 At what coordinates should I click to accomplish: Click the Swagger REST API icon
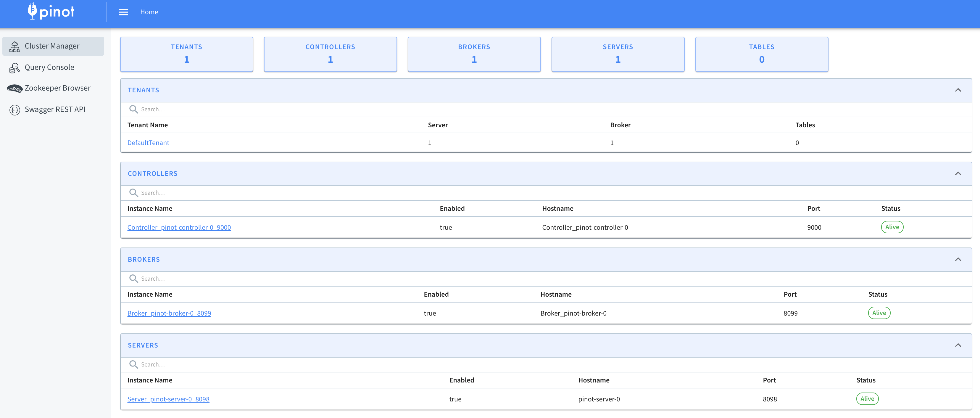(14, 110)
